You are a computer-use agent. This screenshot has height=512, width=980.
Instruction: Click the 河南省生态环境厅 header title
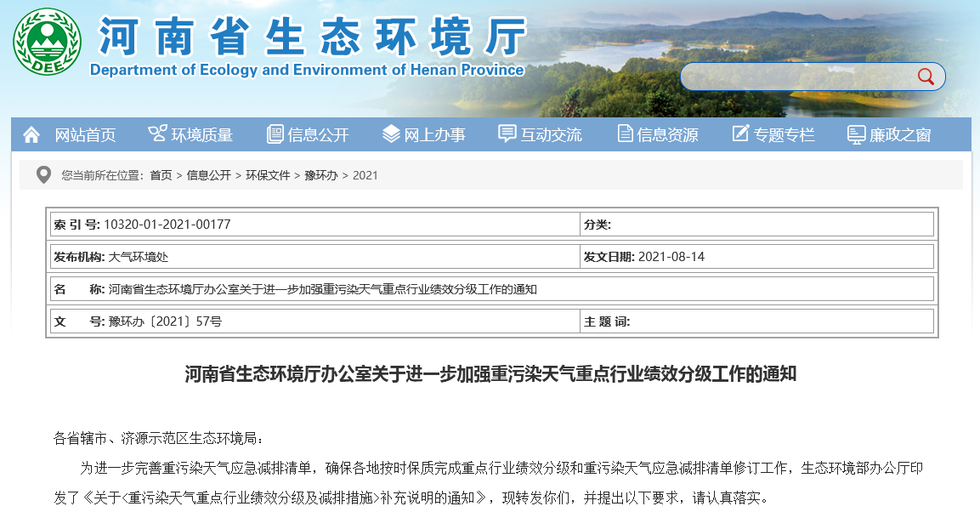coord(313,37)
